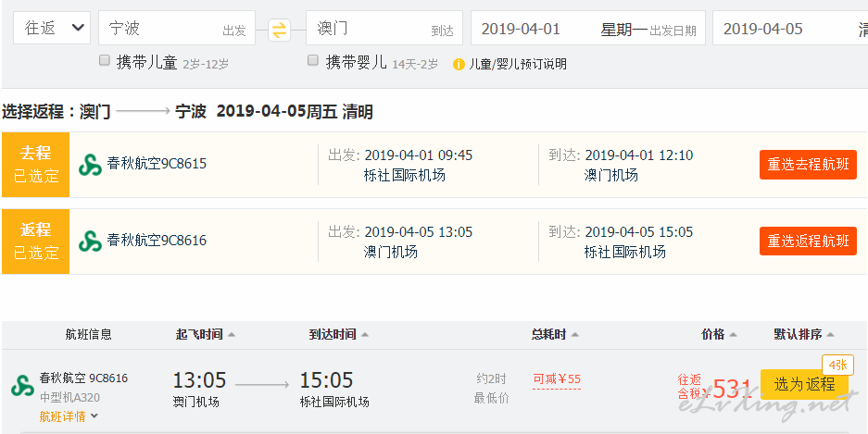The width and height of the screenshot is (868, 434).
Task: Open 儿童/婴儿预订说明 link
Action: pyautogui.click(x=518, y=64)
